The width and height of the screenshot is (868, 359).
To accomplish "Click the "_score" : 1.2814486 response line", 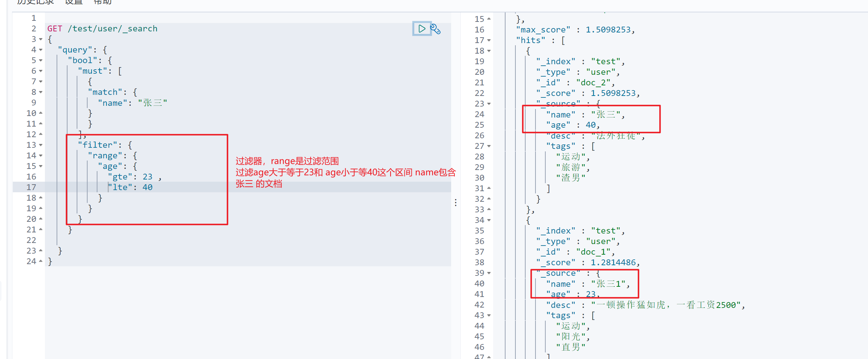I will point(588,263).
